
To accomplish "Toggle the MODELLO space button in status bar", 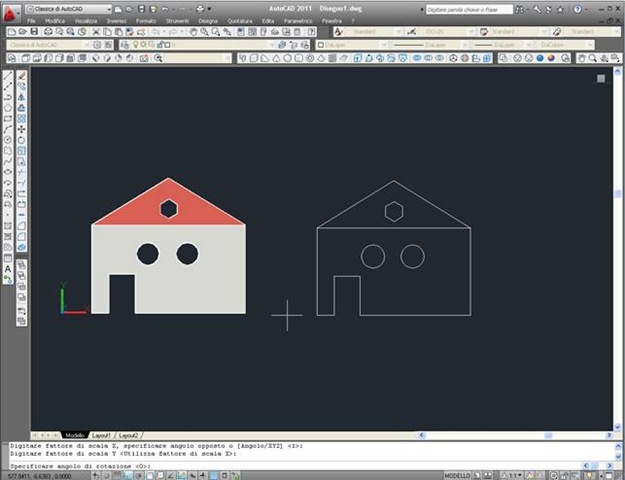I will coord(458,474).
